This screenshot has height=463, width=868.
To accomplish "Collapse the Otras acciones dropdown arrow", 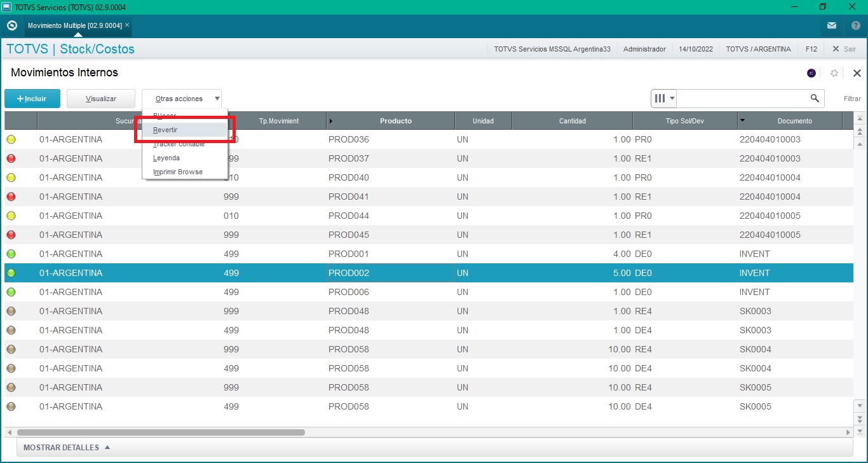I will pyautogui.click(x=217, y=99).
